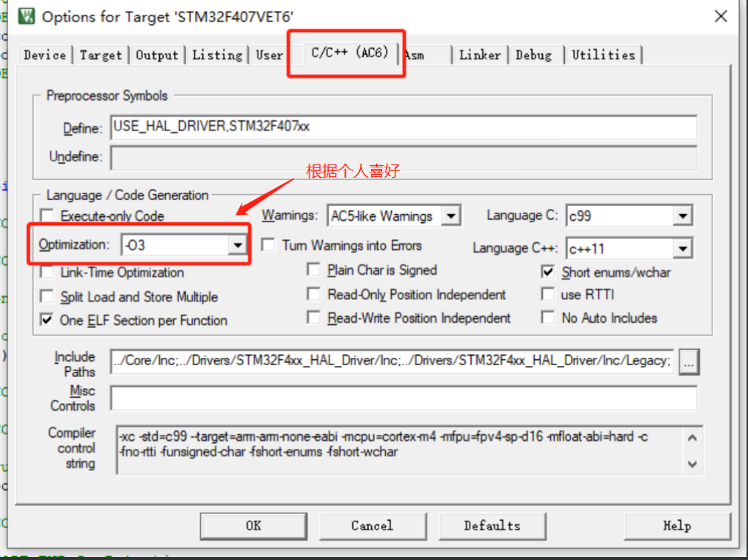Switch to the Target tab

point(101,55)
